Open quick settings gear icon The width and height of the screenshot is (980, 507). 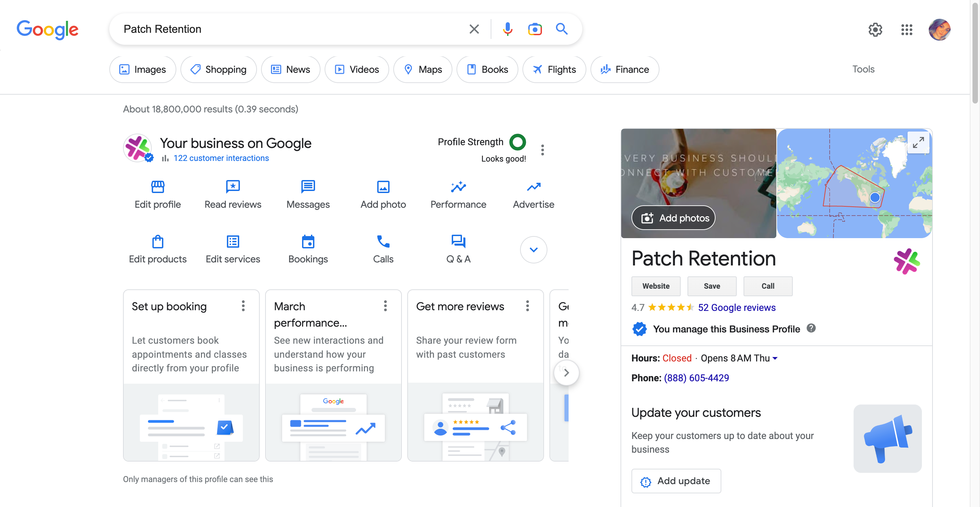(875, 29)
